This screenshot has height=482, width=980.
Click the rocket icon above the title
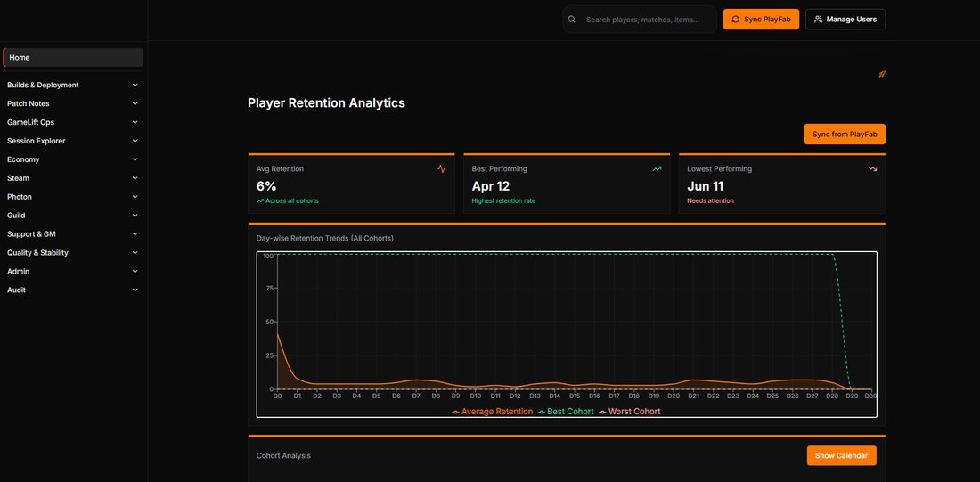click(882, 74)
